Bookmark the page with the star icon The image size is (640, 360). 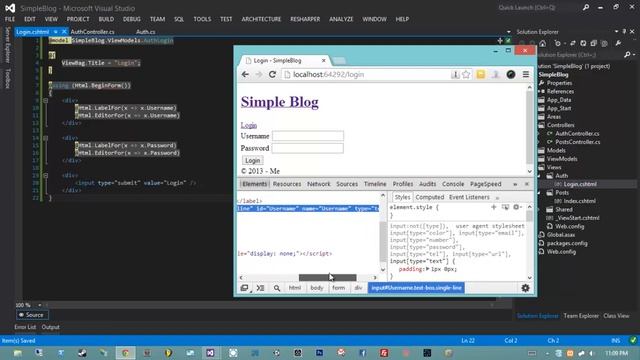466,74
